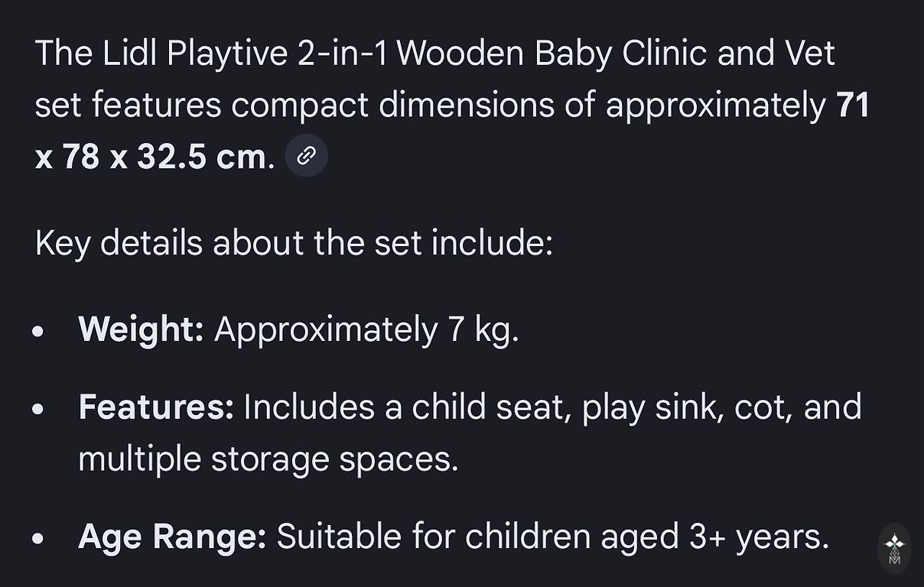
Task: Click the bold "32.5 cm" dimension text
Action: pos(202,157)
